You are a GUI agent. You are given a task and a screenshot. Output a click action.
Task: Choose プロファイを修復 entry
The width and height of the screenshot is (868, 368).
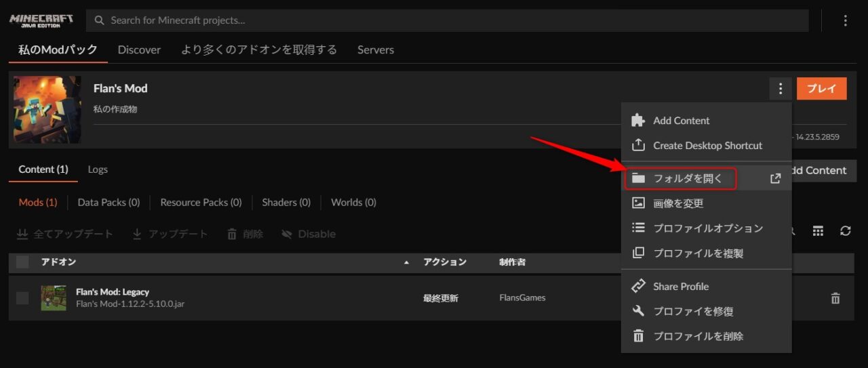[x=706, y=312]
